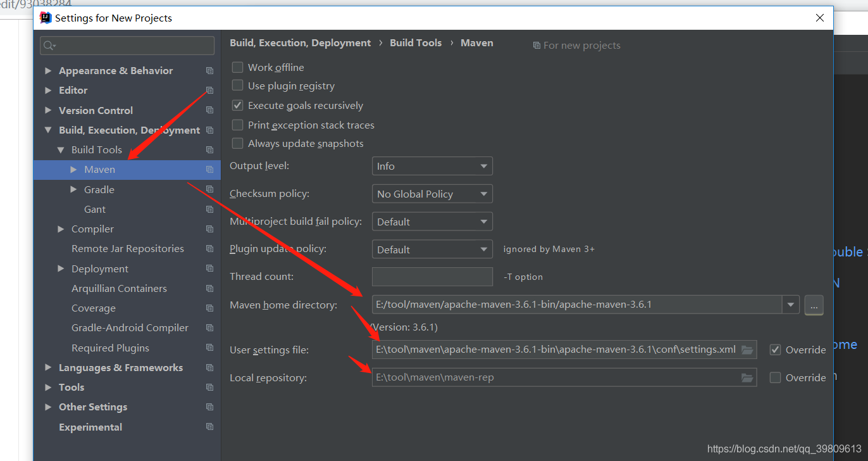Browse folder icon in User settings file
This screenshot has height=461, width=868.
pos(747,350)
